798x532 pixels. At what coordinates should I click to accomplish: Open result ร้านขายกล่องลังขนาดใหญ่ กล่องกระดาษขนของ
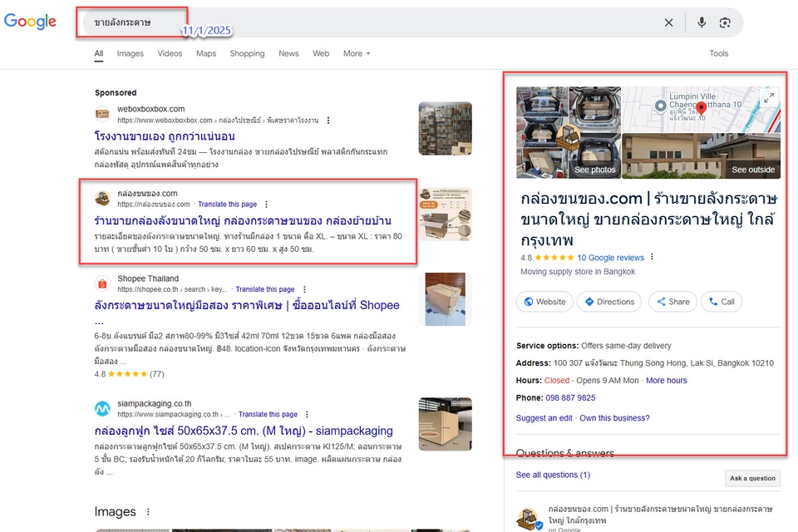point(243,221)
